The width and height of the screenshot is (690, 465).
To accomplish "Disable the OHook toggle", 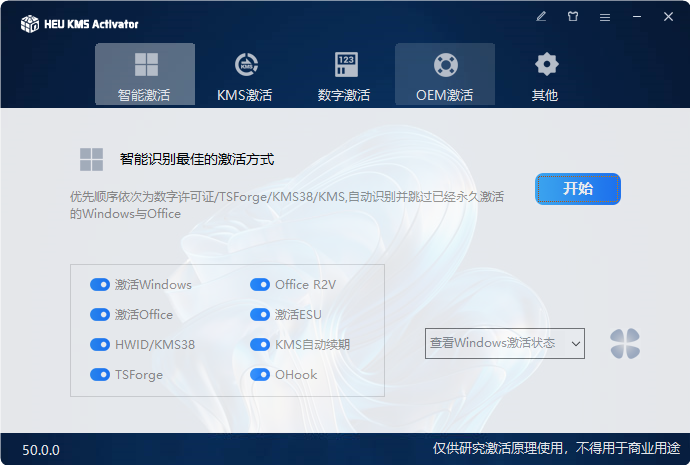I will [260, 374].
